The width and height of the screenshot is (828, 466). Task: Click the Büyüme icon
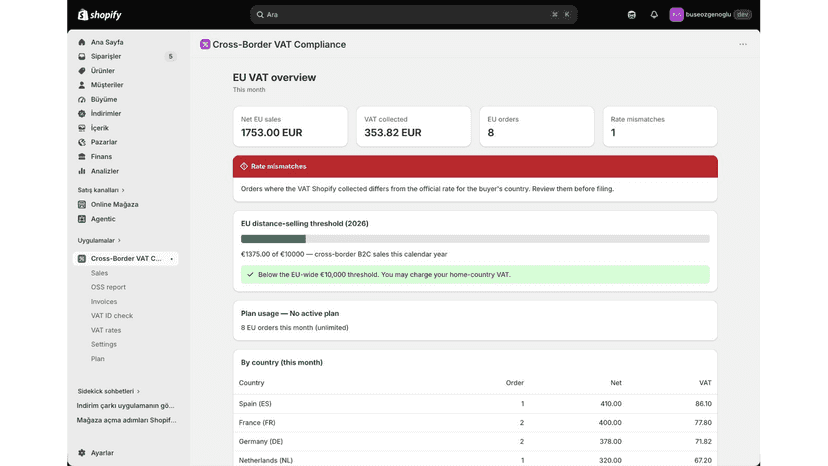point(82,99)
